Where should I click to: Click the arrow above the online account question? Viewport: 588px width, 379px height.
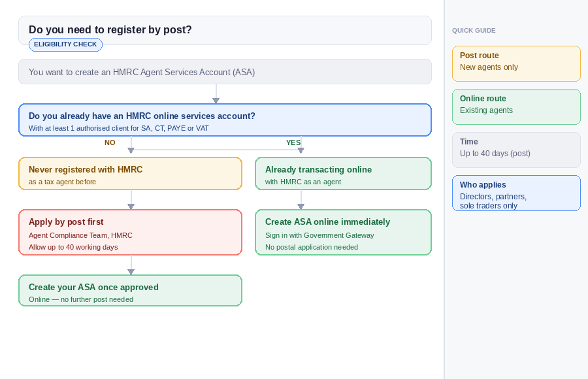(x=216, y=93)
